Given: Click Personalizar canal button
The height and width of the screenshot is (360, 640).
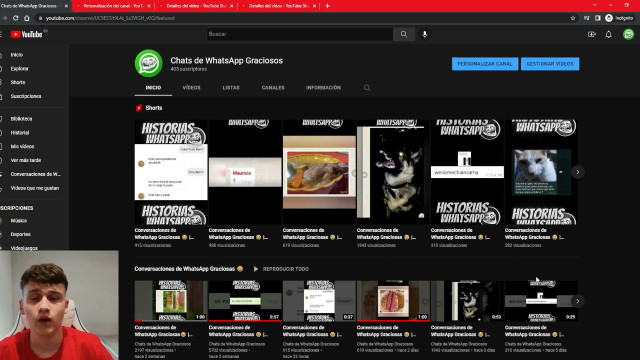Looking at the screenshot, I should pyautogui.click(x=485, y=64).
